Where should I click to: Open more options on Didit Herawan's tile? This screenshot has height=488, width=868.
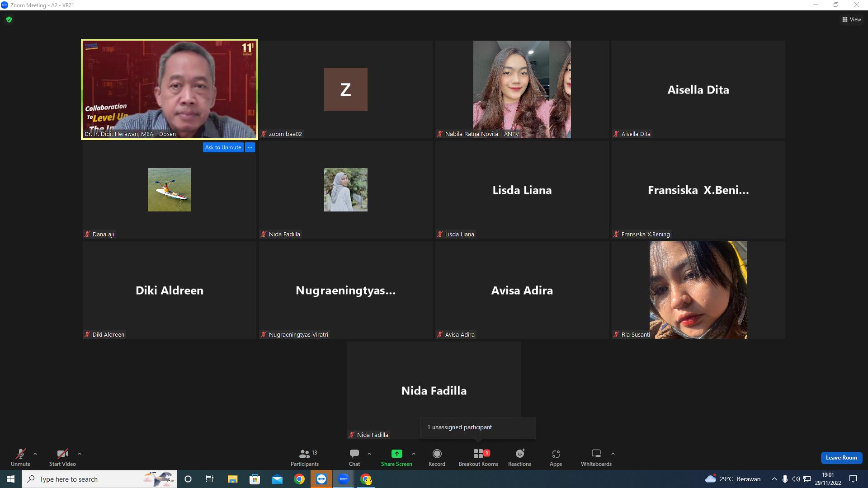pos(250,147)
